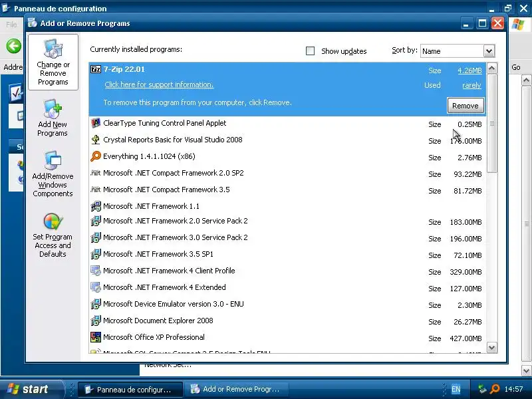Screen dimensions: 532x399
Task: Select the .NET Framework 3.5 SP1 icon
Action: [x=96, y=254]
